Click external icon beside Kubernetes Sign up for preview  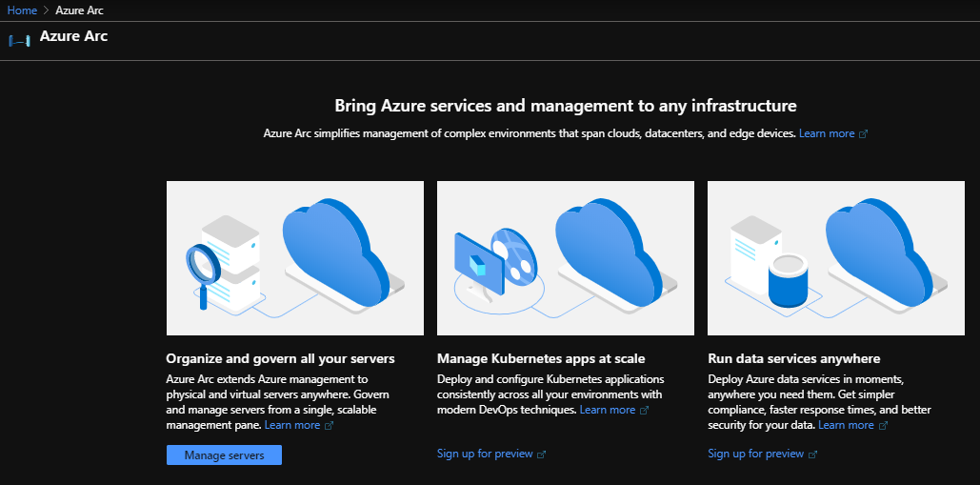542,455
